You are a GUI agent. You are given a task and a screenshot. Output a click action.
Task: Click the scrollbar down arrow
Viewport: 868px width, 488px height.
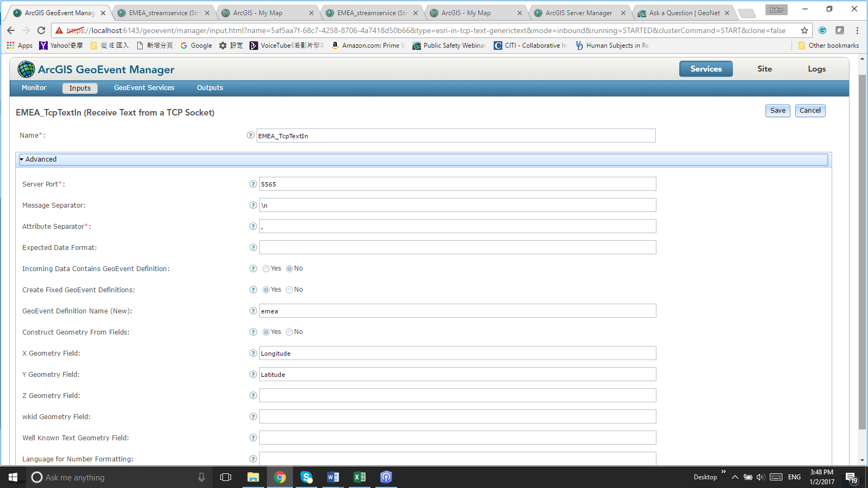click(862, 460)
